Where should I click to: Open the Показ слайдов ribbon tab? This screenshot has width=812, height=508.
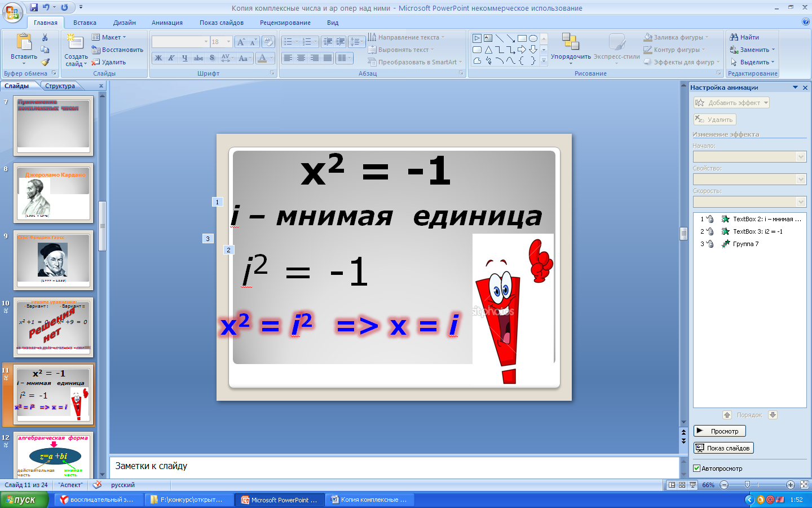coord(222,23)
